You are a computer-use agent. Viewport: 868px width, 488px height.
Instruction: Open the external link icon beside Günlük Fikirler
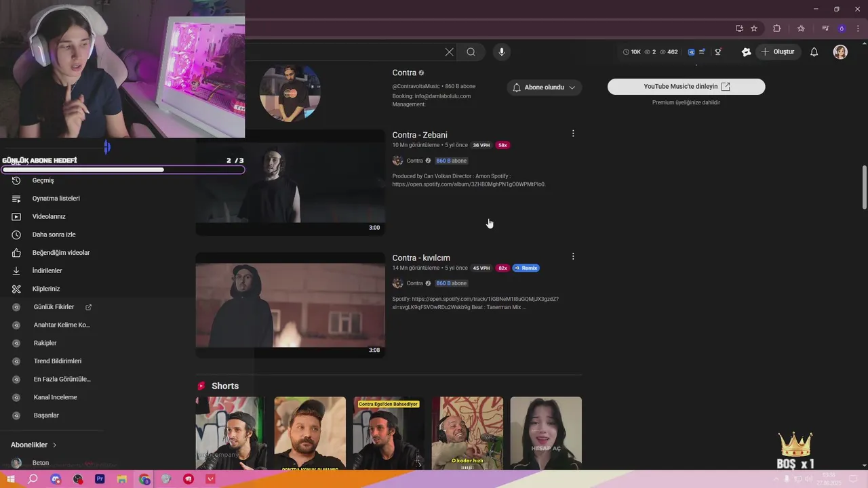point(88,307)
